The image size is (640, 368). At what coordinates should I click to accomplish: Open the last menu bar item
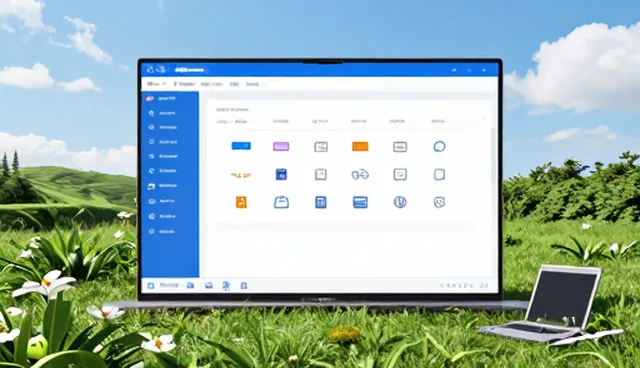253,84
